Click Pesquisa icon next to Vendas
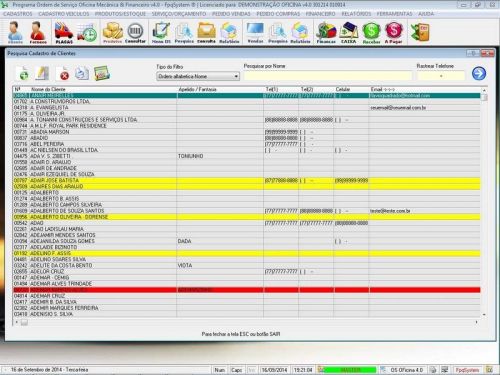This screenshot has width=500, height=375. tap(278, 32)
